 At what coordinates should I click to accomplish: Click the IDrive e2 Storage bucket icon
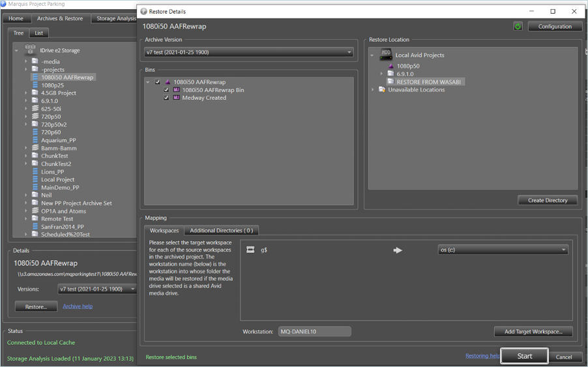click(x=30, y=50)
